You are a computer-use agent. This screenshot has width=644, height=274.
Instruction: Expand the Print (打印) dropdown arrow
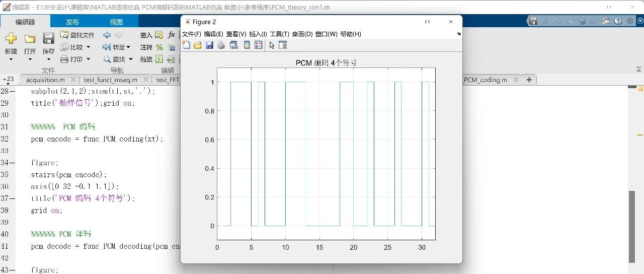pos(89,59)
